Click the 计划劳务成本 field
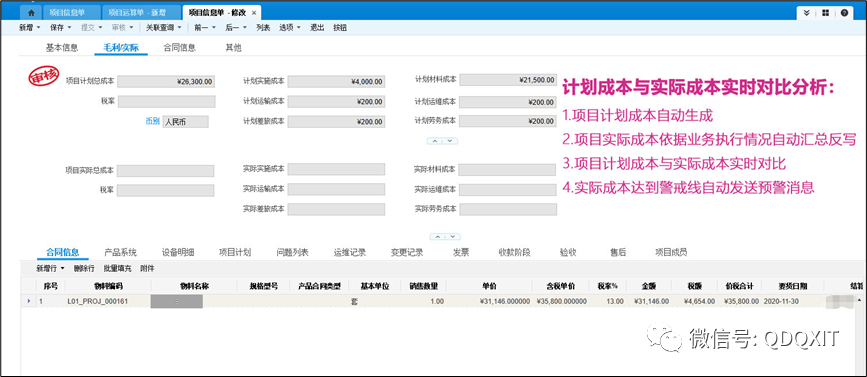Viewport: 867px width, 377px height. coord(508,121)
